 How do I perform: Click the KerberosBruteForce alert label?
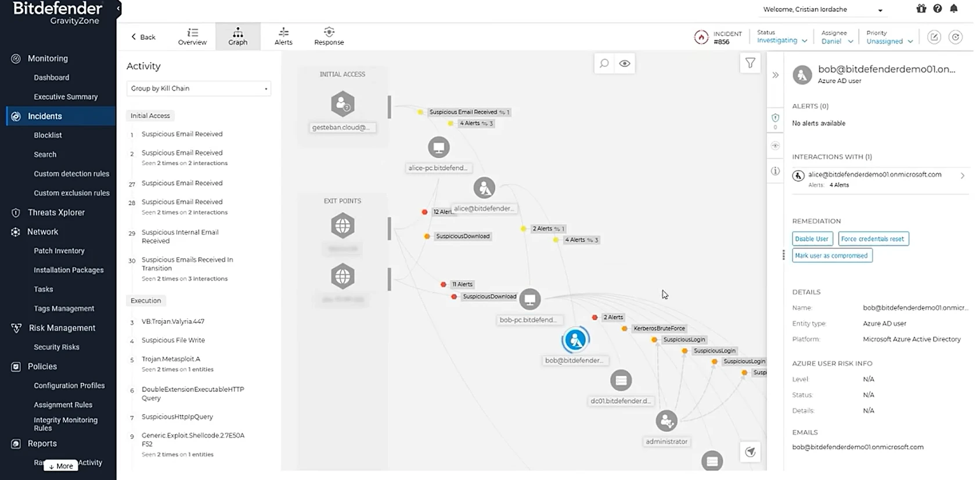click(659, 328)
